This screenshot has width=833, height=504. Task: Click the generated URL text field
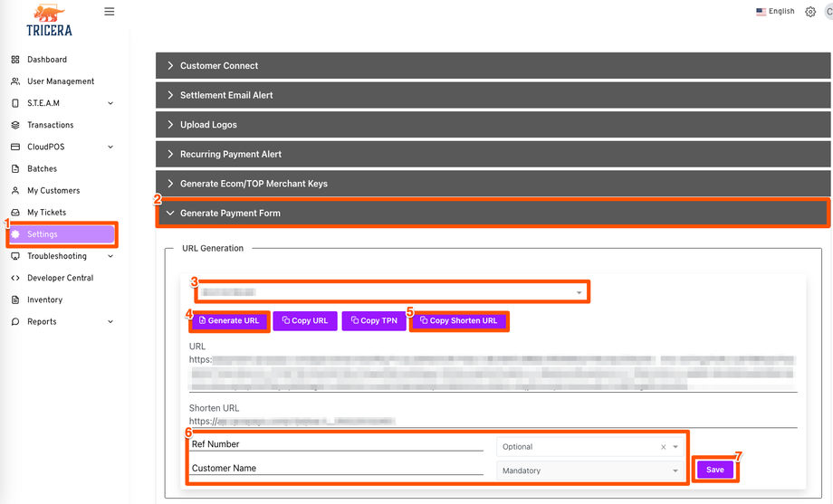click(493, 374)
